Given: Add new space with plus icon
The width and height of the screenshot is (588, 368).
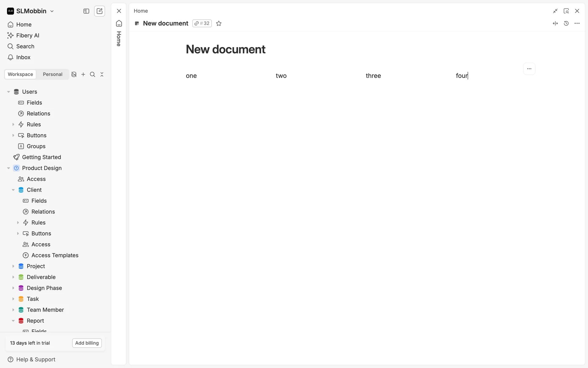Looking at the screenshot, I should click(83, 74).
